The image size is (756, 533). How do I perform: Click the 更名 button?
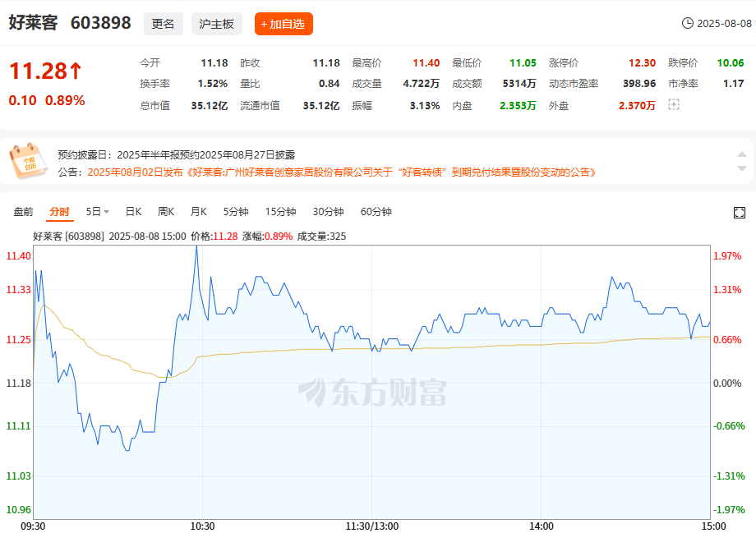coord(163,24)
